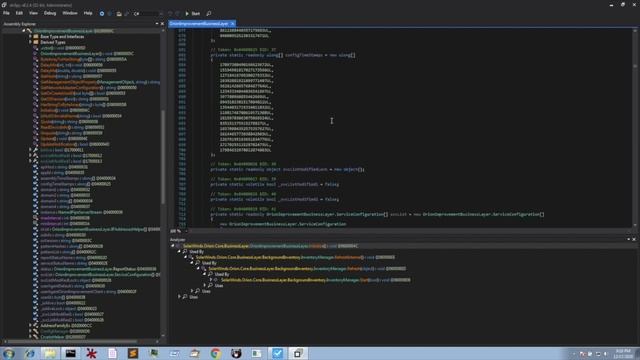Viewport: 640px width, 360px height.
Task: Open the C# decompiler language dropdown
Action: click(148, 13)
